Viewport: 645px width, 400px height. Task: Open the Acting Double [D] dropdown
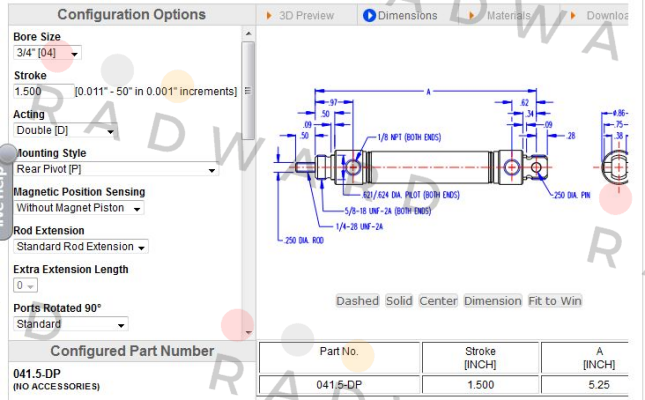pos(65,130)
